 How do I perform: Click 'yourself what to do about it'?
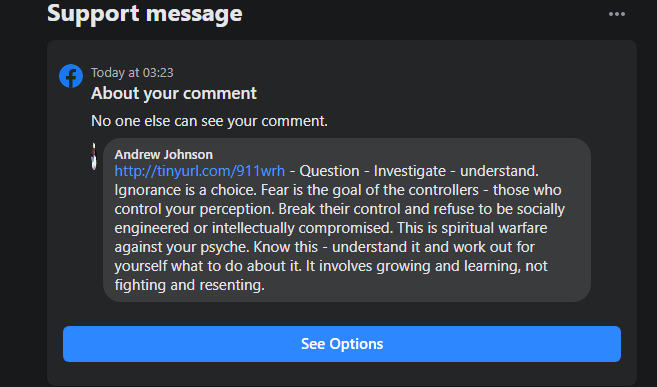[208, 266]
